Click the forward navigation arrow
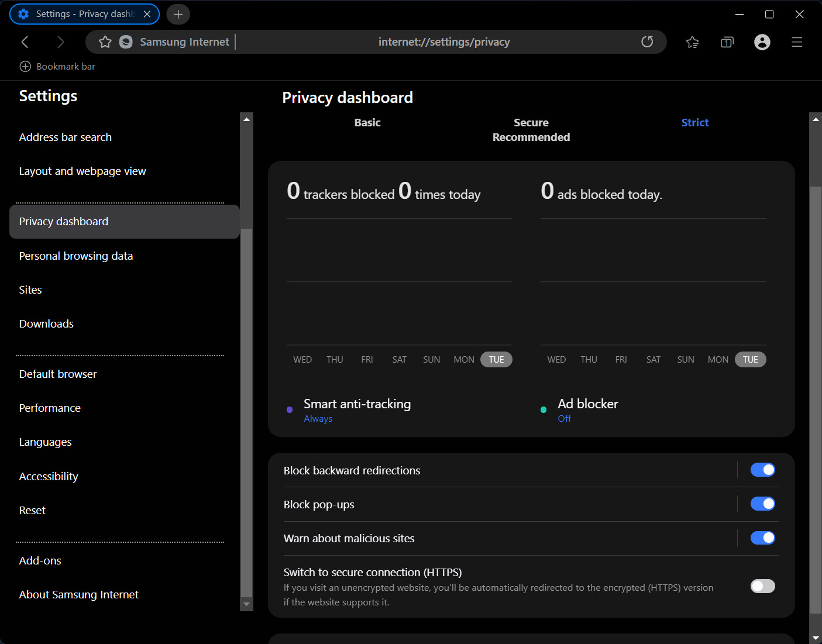Image resolution: width=822 pixels, height=644 pixels. [x=60, y=42]
